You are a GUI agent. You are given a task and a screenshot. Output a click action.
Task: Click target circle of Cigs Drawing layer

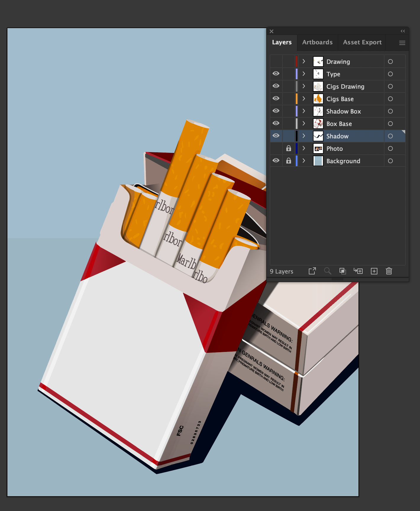click(x=390, y=86)
